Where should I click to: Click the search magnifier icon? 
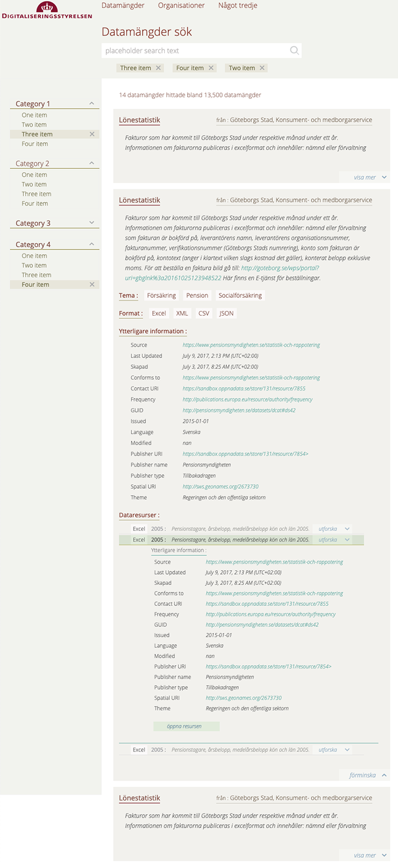[x=294, y=51]
